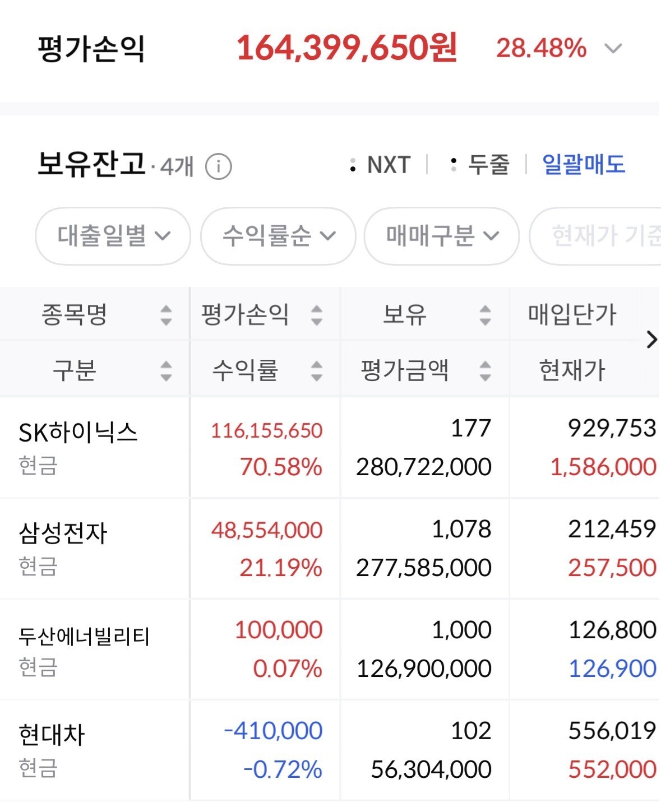Screen dimensions: 661x812
Task: Sort by 평가금액 column arrows
Action: tap(486, 371)
